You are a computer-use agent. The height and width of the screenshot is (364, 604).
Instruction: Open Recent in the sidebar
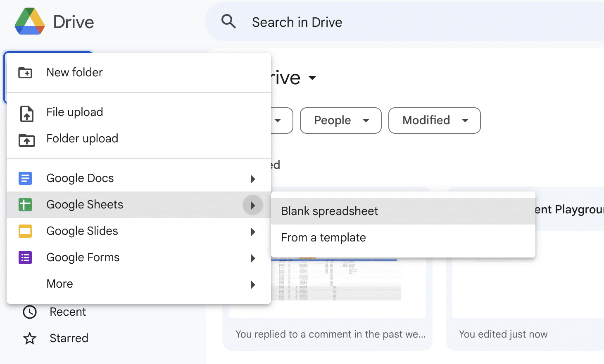pyautogui.click(x=67, y=312)
